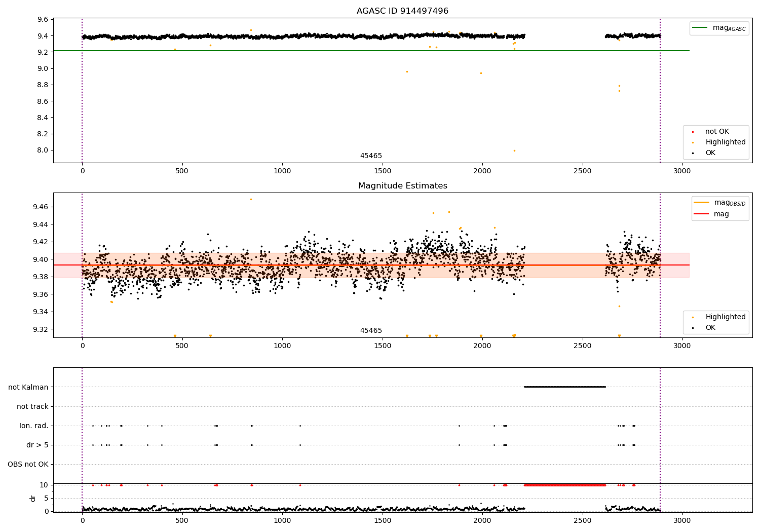Screen dimensions: 760x532
Task: Click the 3000 x-axis tick under bottom plot
Action: click(682, 520)
